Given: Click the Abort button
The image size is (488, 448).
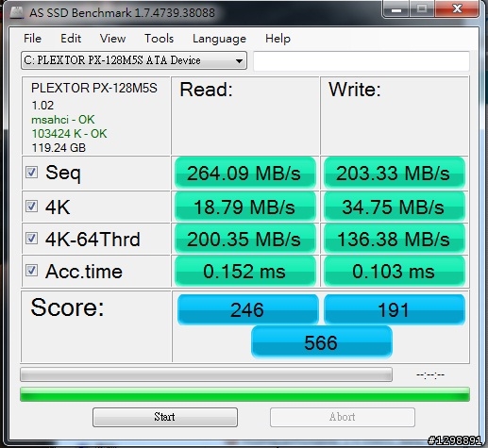Looking at the screenshot, I should pos(343,417).
